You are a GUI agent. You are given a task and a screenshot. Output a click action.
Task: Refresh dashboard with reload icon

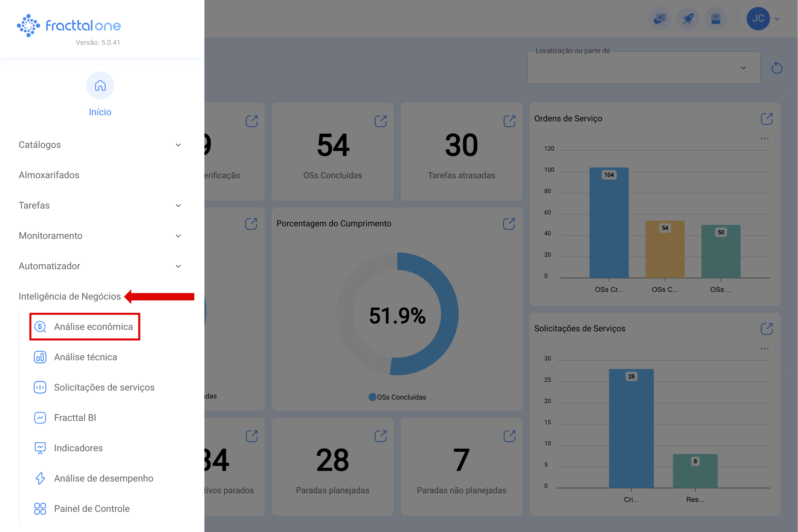click(777, 68)
